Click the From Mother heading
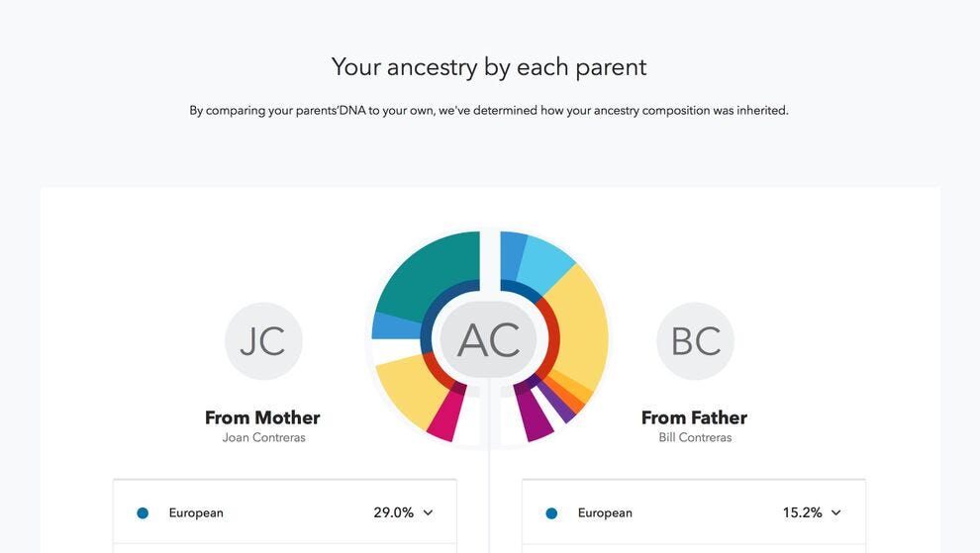Image resolution: width=980 pixels, height=553 pixels. click(262, 417)
